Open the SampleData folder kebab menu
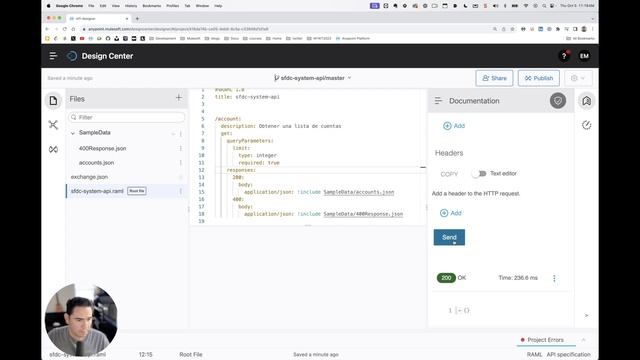The height and width of the screenshot is (360, 640). [x=180, y=133]
